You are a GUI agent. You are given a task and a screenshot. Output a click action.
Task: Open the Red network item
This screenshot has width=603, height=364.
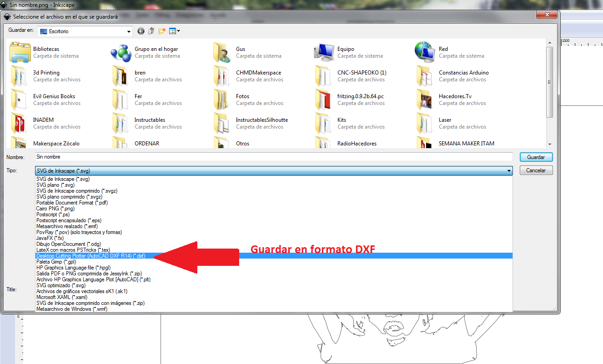(x=450, y=52)
